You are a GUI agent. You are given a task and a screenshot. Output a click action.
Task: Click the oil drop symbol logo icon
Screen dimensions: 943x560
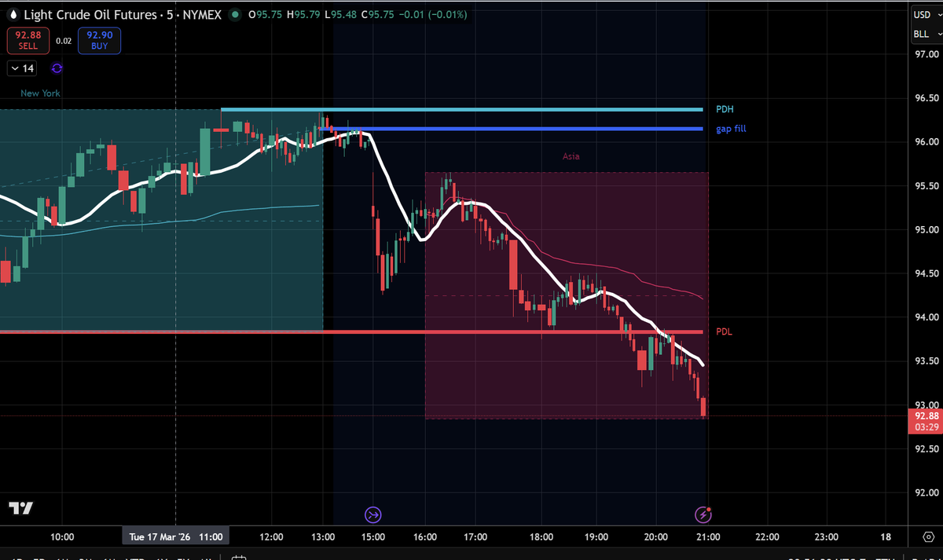(12, 14)
